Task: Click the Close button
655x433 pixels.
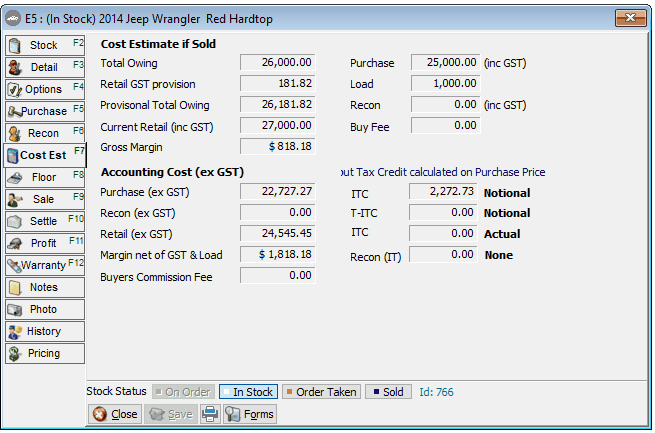Action: point(115,414)
